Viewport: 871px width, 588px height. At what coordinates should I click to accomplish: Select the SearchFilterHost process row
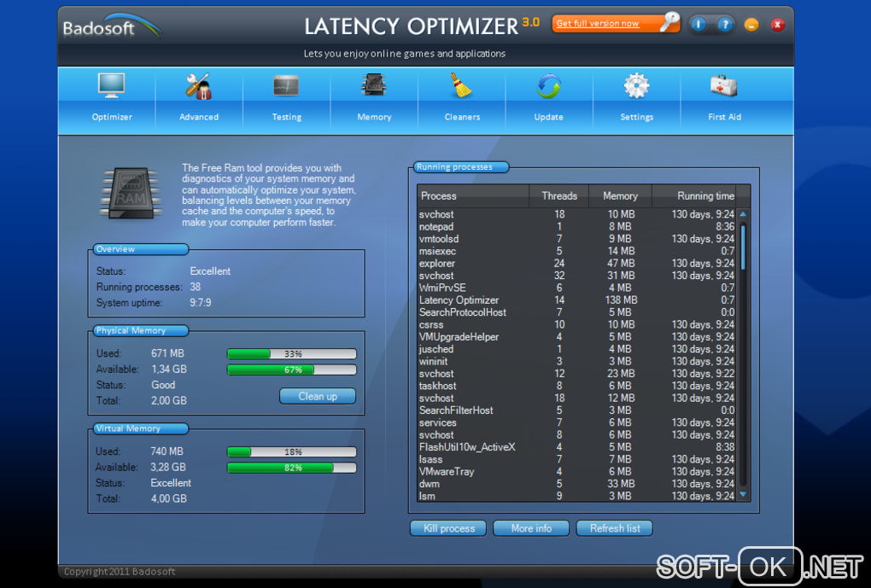coord(576,410)
